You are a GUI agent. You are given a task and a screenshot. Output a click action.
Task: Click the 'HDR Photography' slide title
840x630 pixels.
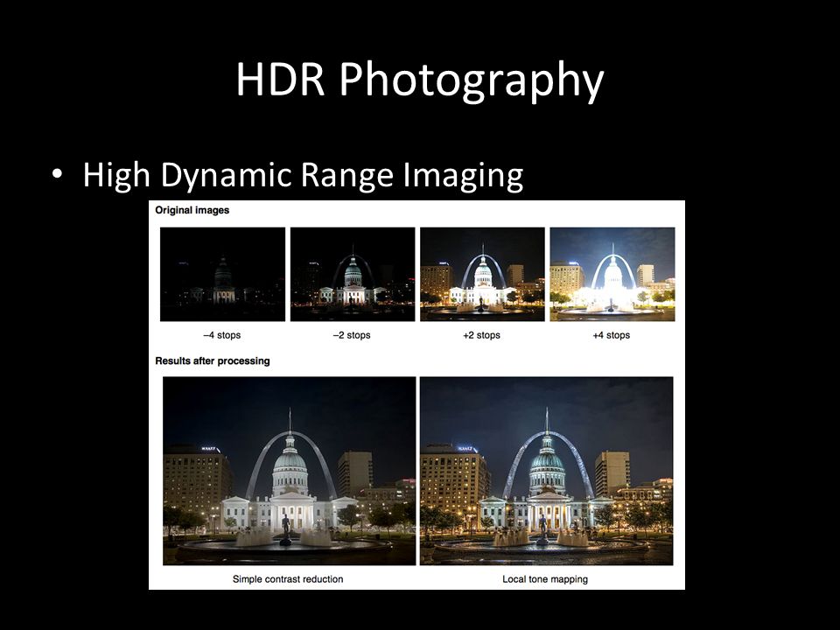pyautogui.click(x=420, y=80)
